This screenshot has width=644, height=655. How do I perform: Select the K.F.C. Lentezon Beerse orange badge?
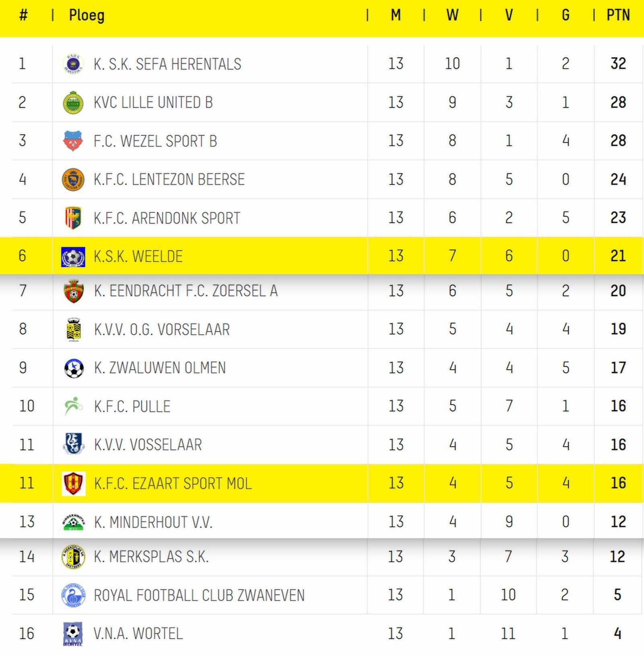point(73,180)
